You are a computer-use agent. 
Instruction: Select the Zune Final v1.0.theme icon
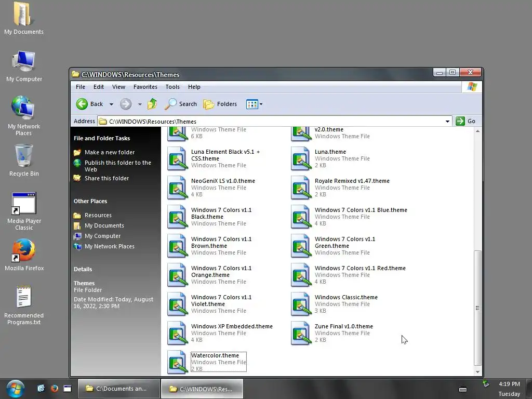pyautogui.click(x=301, y=334)
